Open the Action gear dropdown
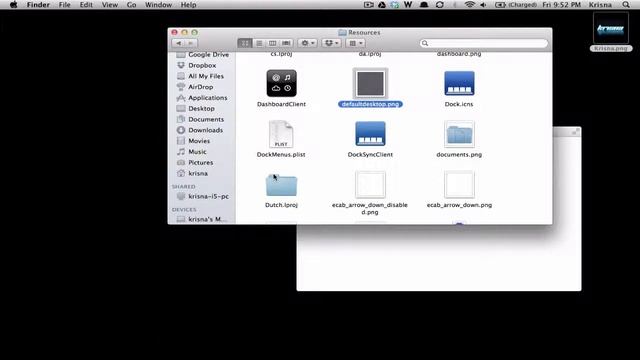Image resolution: width=640 pixels, height=360 pixels. point(307,43)
